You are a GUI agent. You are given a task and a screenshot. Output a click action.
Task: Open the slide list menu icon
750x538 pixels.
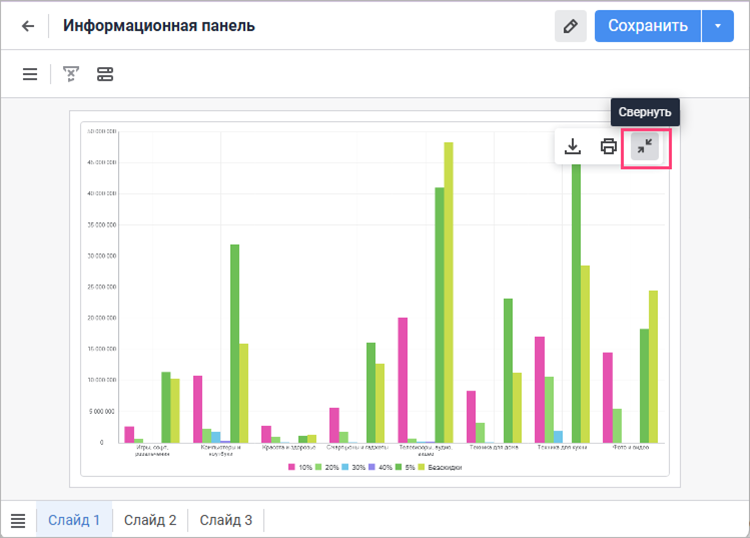[18, 520]
